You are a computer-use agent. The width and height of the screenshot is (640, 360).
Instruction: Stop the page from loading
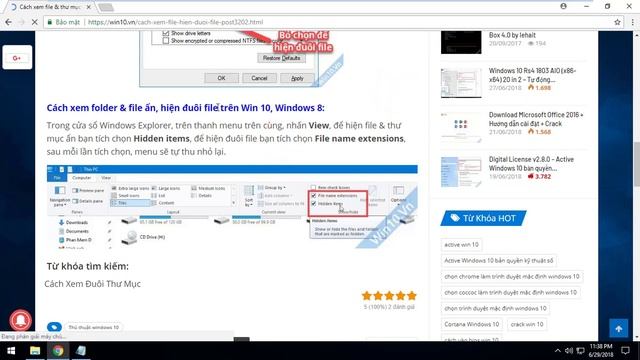tap(35, 22)
